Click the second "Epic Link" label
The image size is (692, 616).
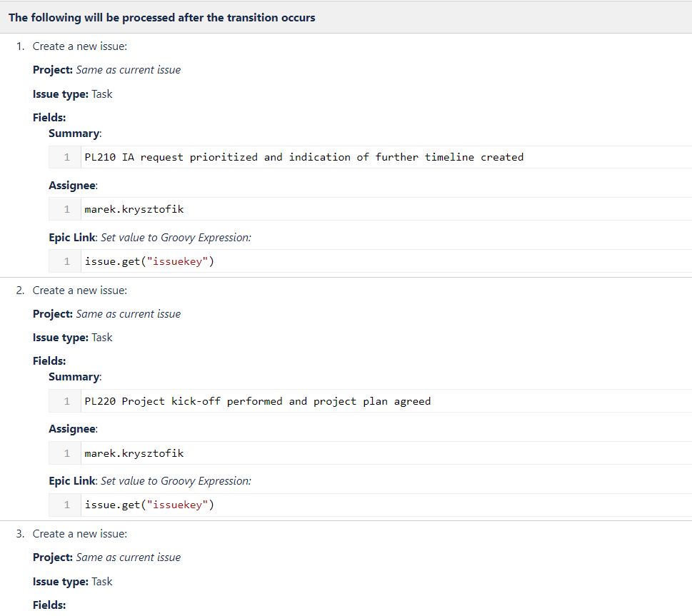[x=72, y=481]
